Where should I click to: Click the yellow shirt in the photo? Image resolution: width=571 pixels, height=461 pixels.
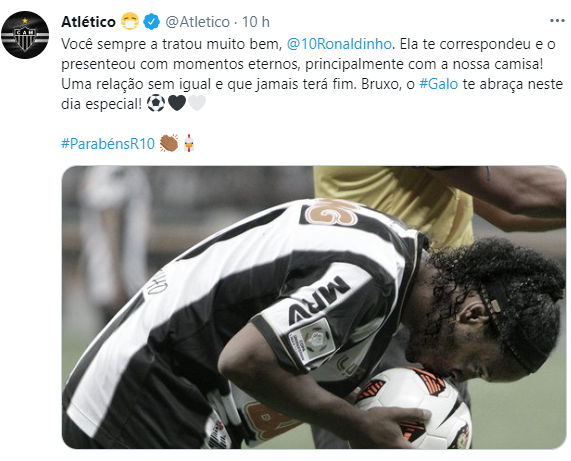(395, 202)
